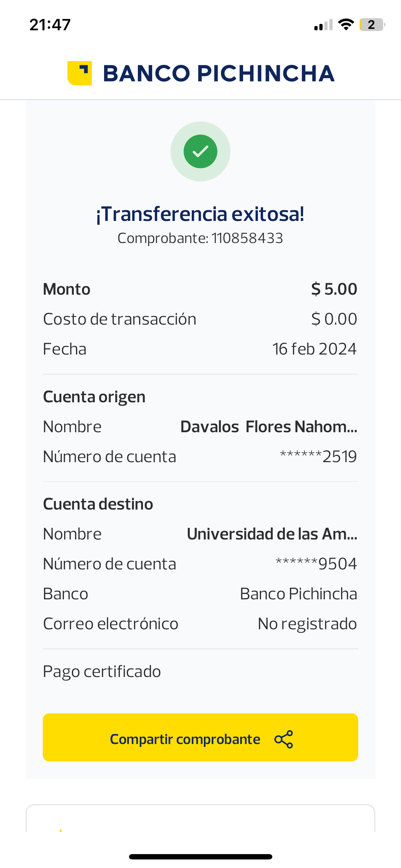Tap the home indicator bar at bottom
The height and width of the screenshot is (868, 401).
click(x=200, y=857)
